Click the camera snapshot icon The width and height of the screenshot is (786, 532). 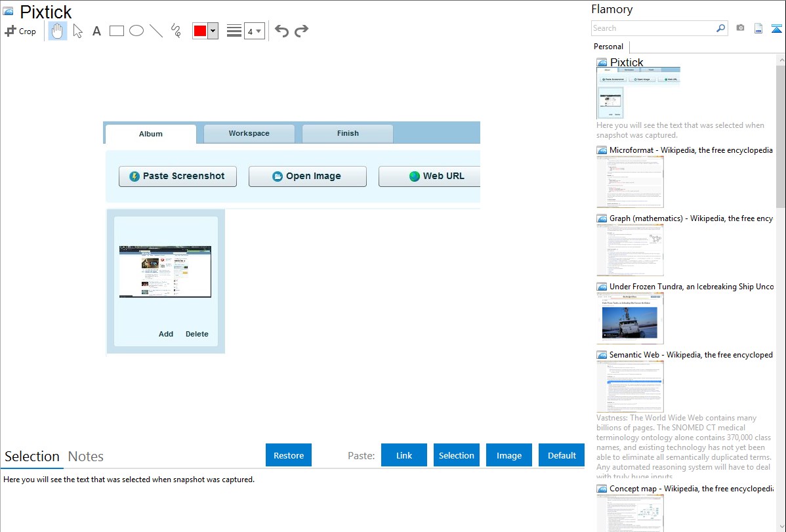740,28
